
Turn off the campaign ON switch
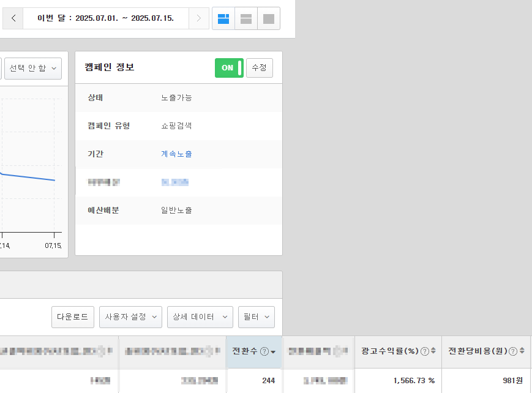coord(229,68)
